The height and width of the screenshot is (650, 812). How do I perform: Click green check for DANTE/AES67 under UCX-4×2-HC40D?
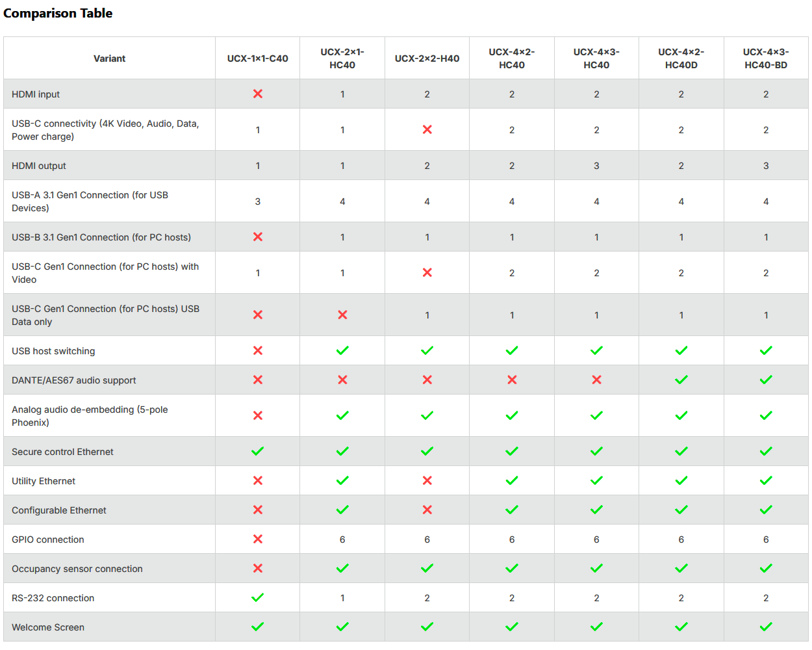tap(681, 380)
